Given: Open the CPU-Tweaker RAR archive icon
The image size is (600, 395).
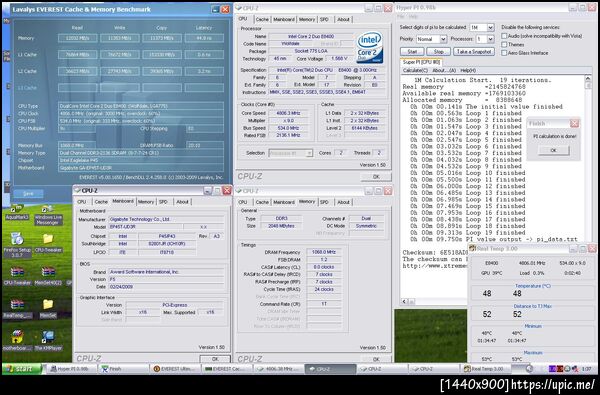Looking at the screenshot, I should click(17, 275).
